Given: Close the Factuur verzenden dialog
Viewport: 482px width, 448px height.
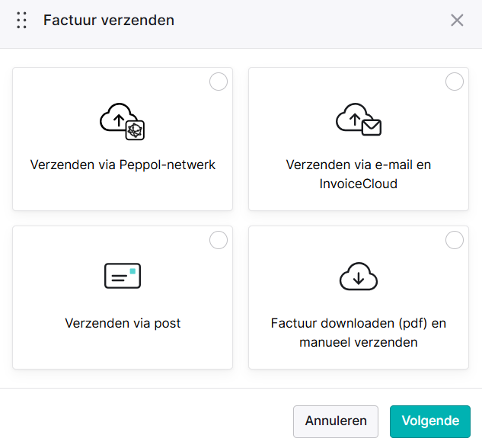Looking at the screenshot, I should click(x=457, y=21).
